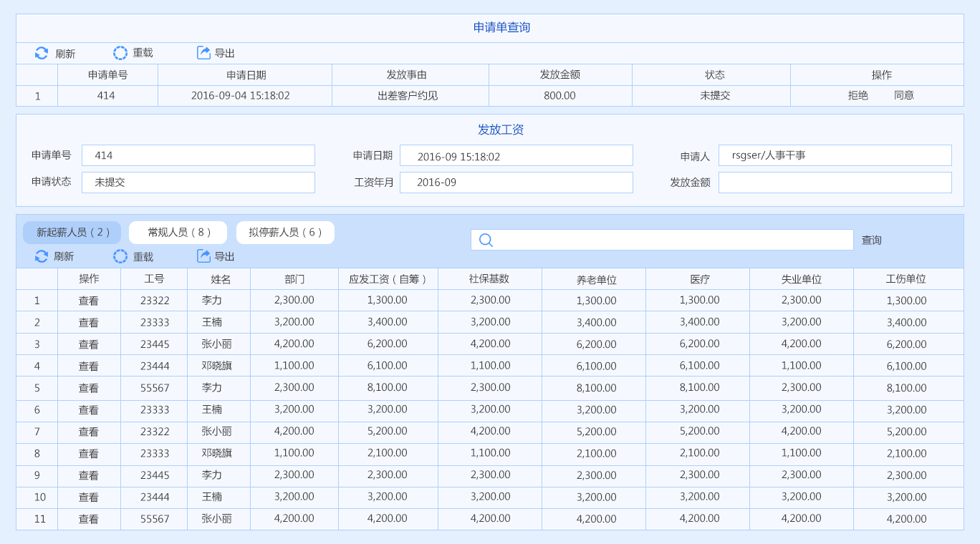Open the 常规人员 (8) tab
The image size is (980, 544).
click(x=178, y=233)
